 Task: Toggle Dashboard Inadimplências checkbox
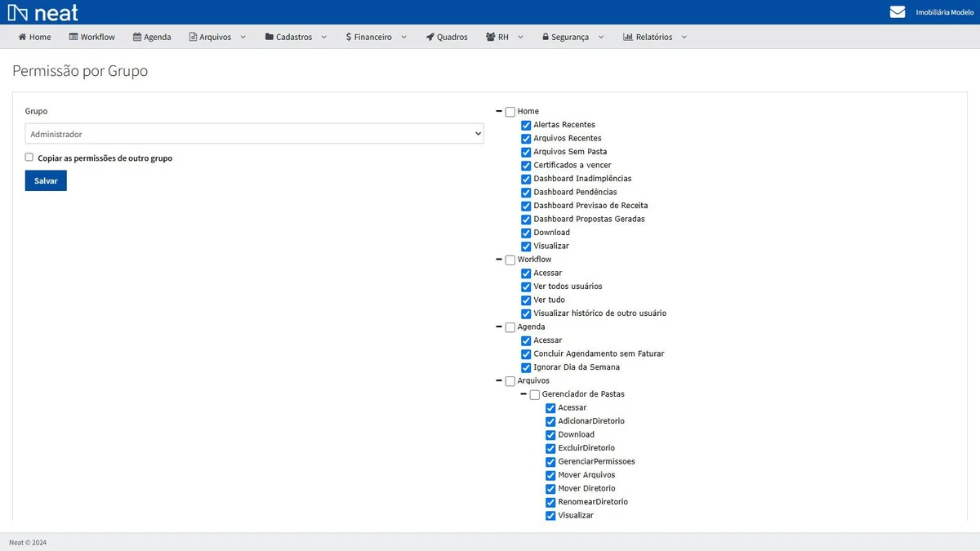point(527,179)
